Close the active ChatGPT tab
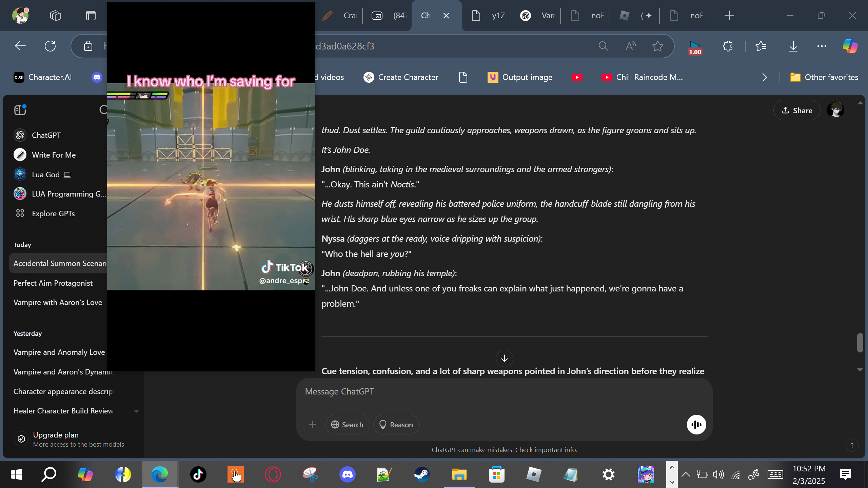Screen dimensions: 868x488 [446, 16]
